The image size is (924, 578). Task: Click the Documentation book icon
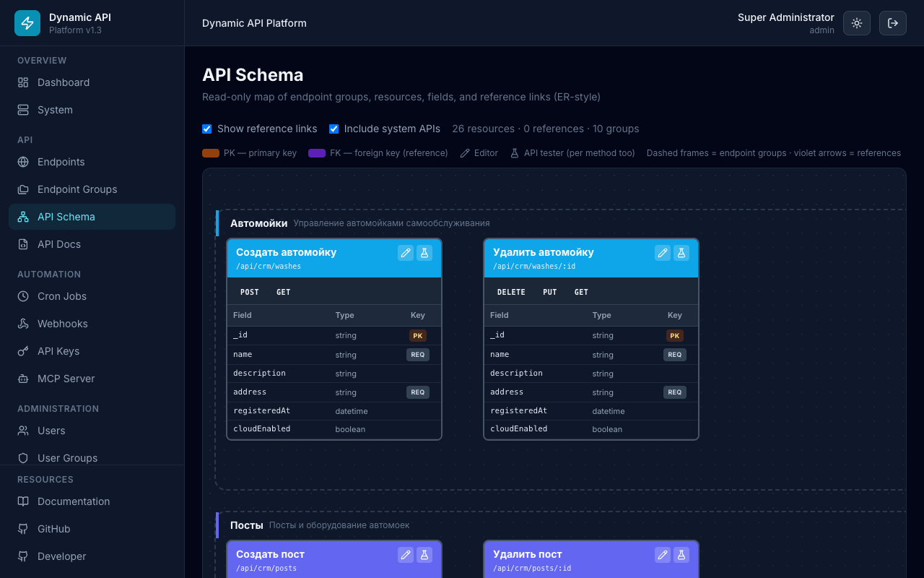23,501
